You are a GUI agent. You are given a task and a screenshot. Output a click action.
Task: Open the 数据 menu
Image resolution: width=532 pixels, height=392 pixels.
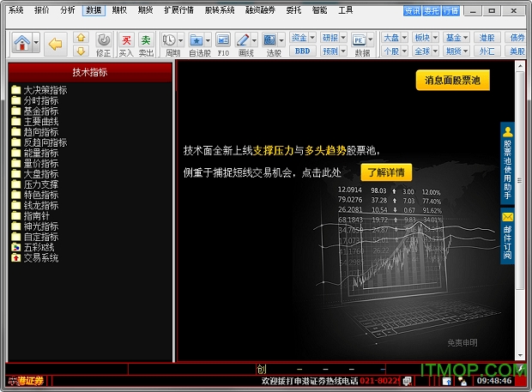click(94, 10)
